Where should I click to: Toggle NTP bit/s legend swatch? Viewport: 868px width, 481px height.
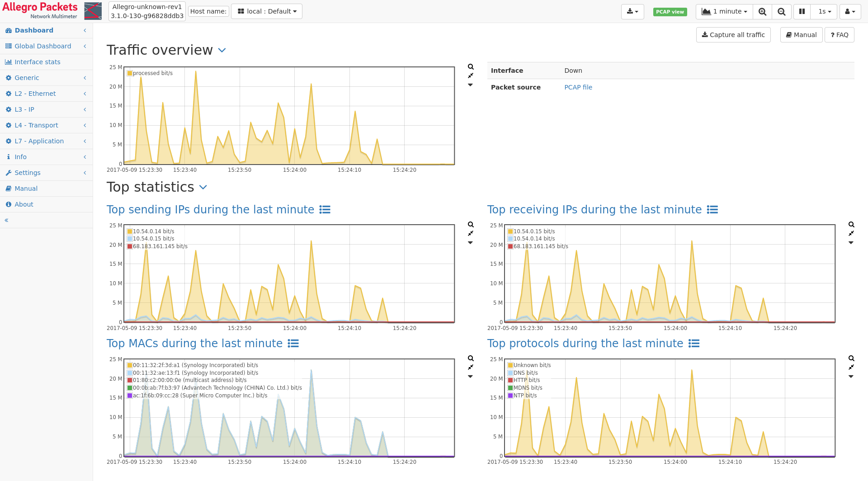[510, 396]
